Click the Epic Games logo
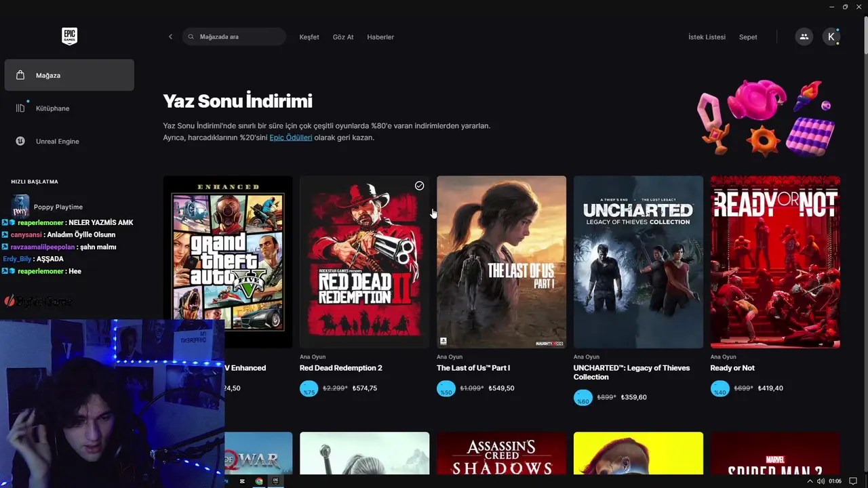868x488 pixels. pyautogui.click(x=69, y=37)
